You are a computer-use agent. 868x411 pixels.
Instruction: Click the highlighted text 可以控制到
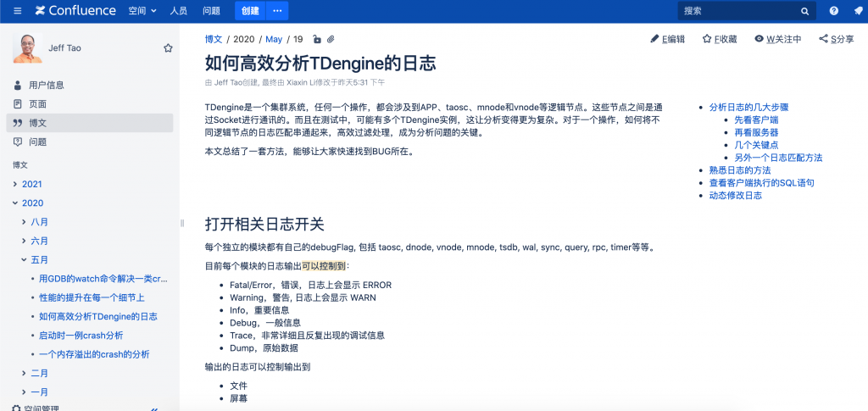click(324, 266)
